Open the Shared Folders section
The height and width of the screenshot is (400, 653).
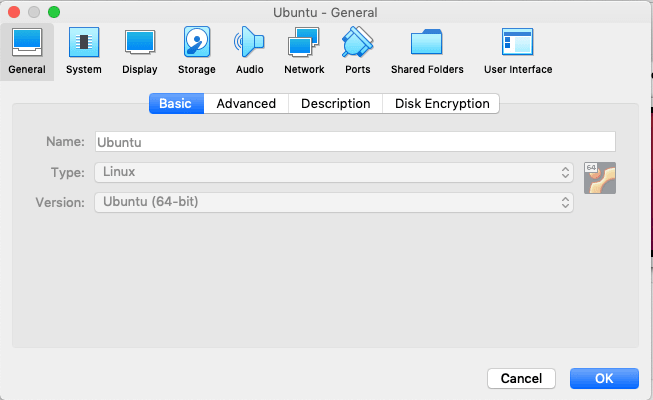(x=427, y=51)
